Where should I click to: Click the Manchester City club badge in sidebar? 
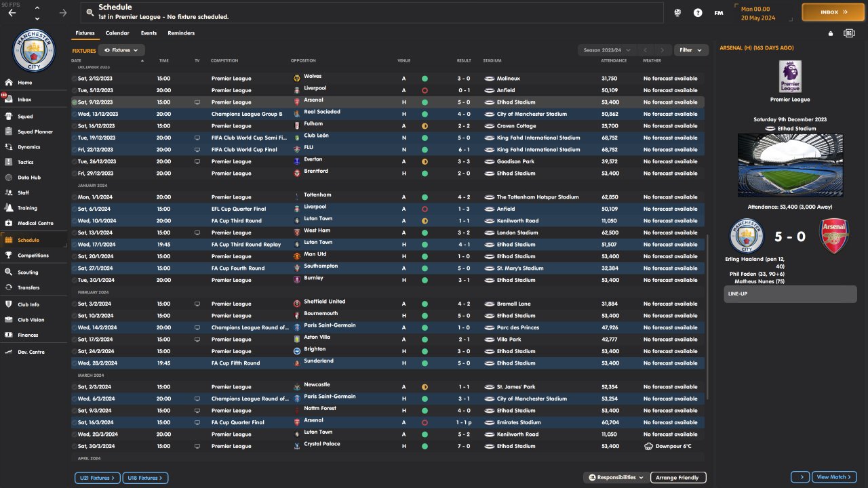(33, 51)
